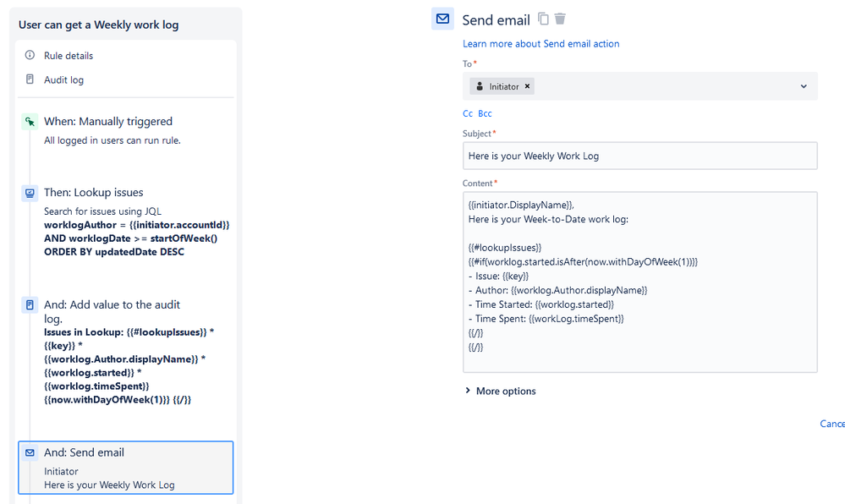845x504 pixels.
Task: Duplicate the Send email action via copy icon
Action: (x=542, y=18)
